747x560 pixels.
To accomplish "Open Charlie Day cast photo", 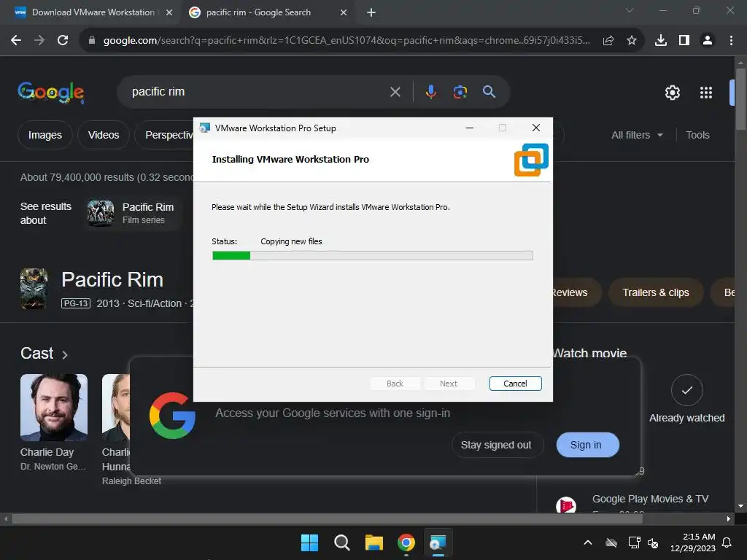I will [54, 408].
